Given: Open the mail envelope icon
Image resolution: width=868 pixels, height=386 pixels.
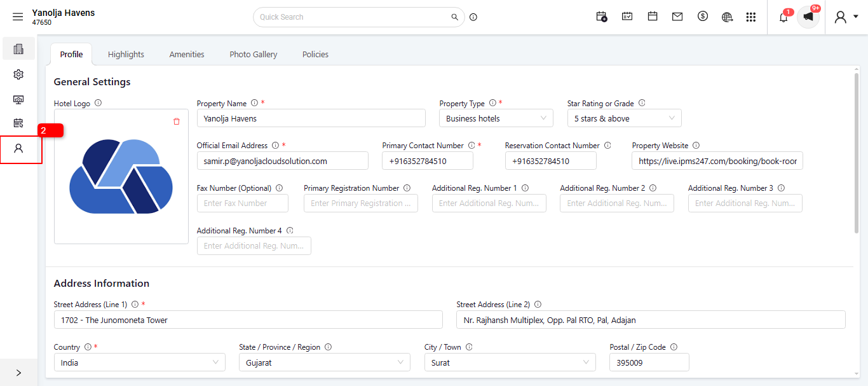Looking at the screenshot, I should point(677,17).
